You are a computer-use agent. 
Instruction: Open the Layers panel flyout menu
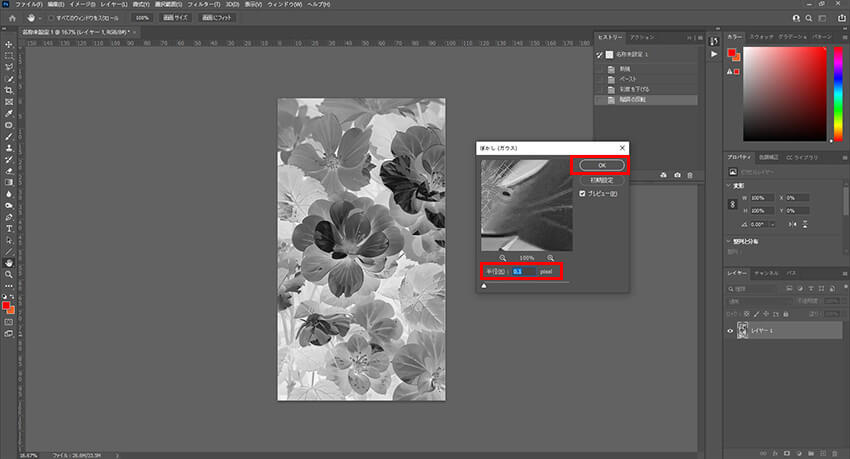(845, 273)
